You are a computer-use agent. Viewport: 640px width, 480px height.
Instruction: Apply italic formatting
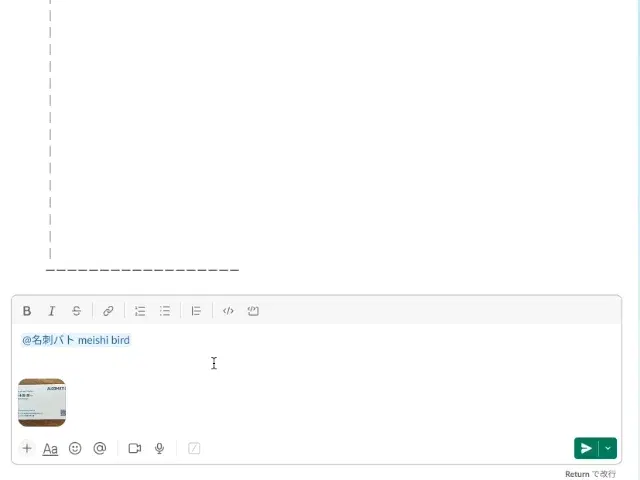(x=52, y=311)
